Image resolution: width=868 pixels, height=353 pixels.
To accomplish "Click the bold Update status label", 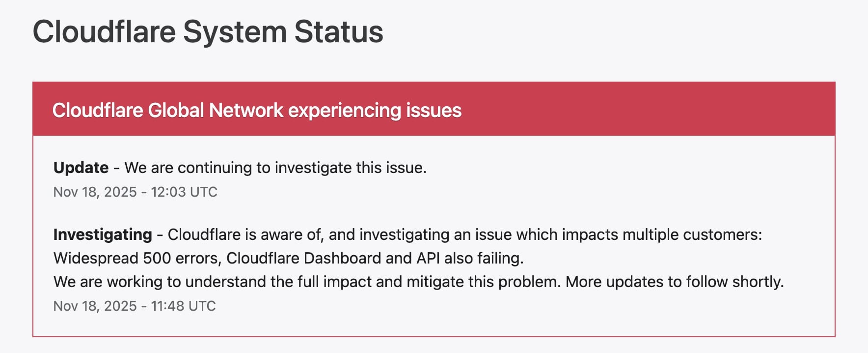I will (81, 168).
